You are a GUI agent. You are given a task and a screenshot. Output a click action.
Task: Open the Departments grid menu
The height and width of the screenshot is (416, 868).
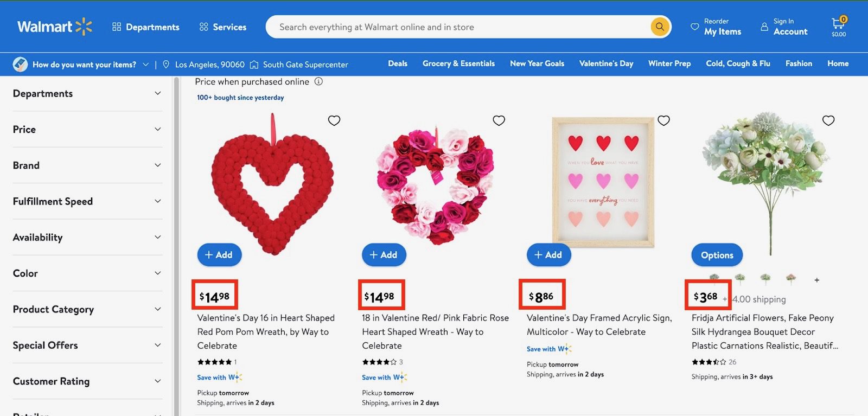145,27
